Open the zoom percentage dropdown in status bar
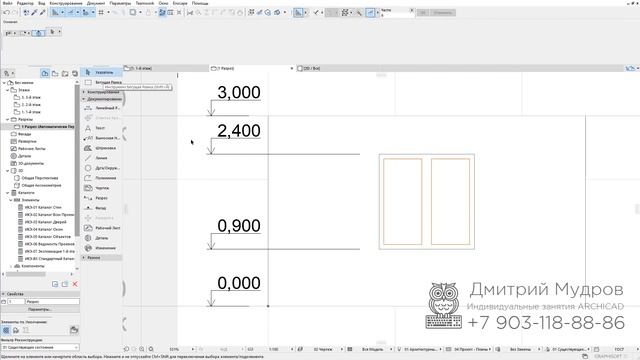 (x=193, y=349)
